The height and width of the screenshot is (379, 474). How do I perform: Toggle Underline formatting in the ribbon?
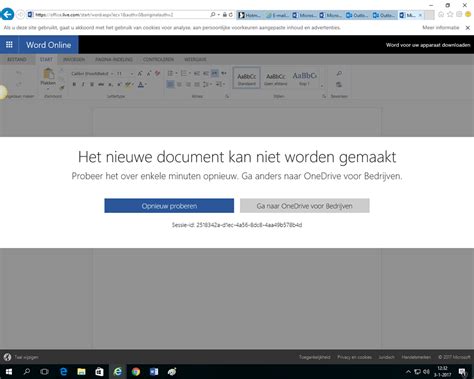(92, 84)
